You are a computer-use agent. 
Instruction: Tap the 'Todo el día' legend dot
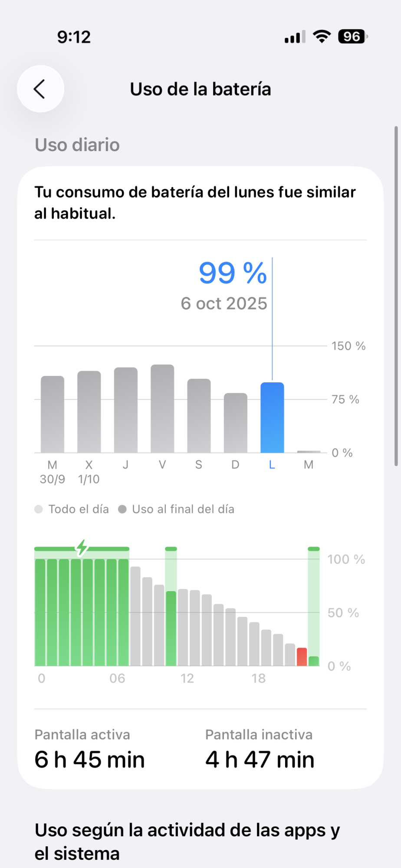coord(39,509)
